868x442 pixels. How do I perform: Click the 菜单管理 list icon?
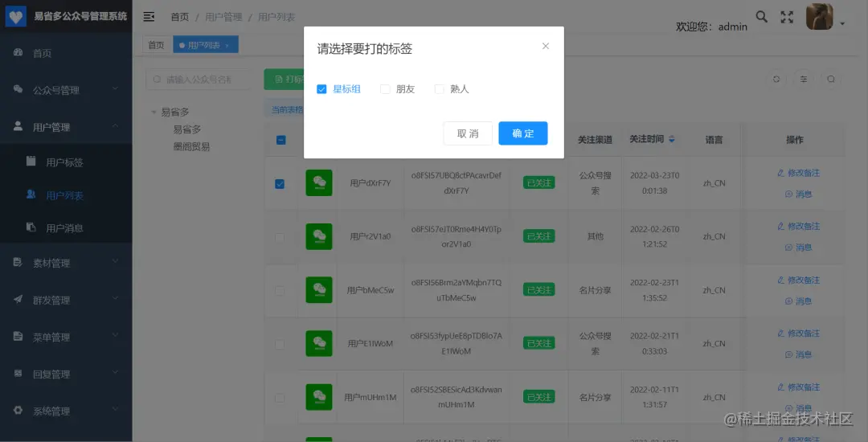click(x=18, y=337)
